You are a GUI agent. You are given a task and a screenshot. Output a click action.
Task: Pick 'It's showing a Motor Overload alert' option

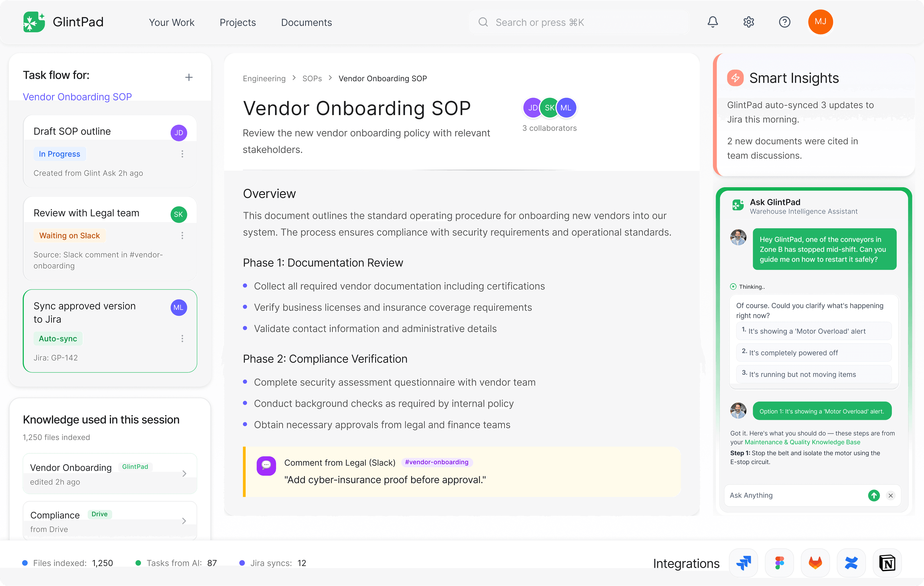[814, 331]
